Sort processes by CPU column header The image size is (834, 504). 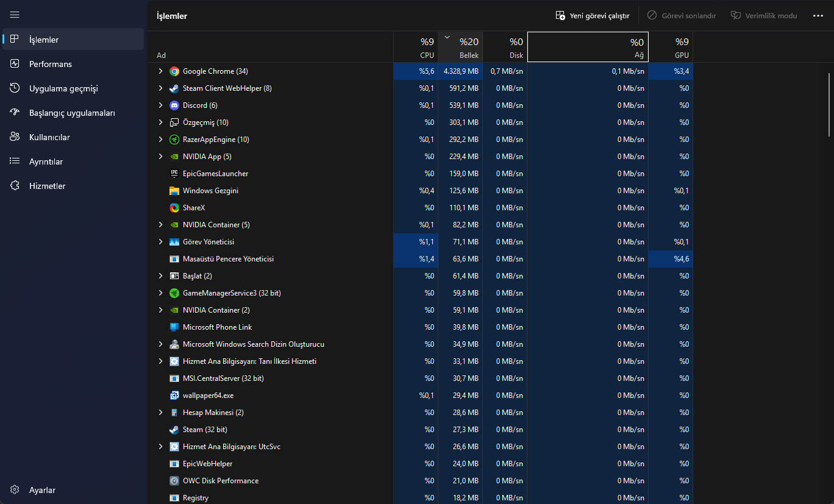tap(416, 47)
